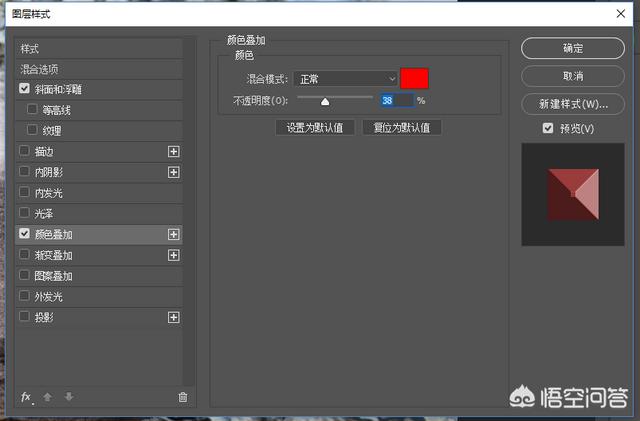Move effect down with the down arrow

[x=69, y=396]
